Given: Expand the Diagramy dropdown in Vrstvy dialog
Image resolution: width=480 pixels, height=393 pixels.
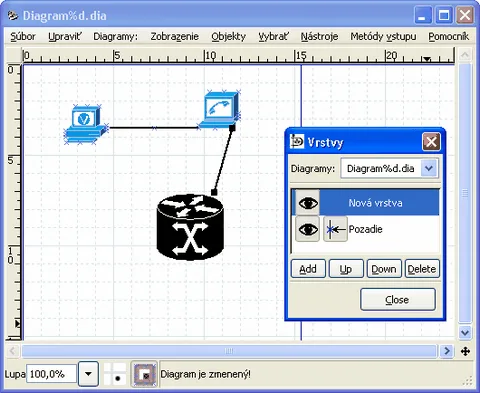Looking at the screenshot, I should click(x=429, y=168).
